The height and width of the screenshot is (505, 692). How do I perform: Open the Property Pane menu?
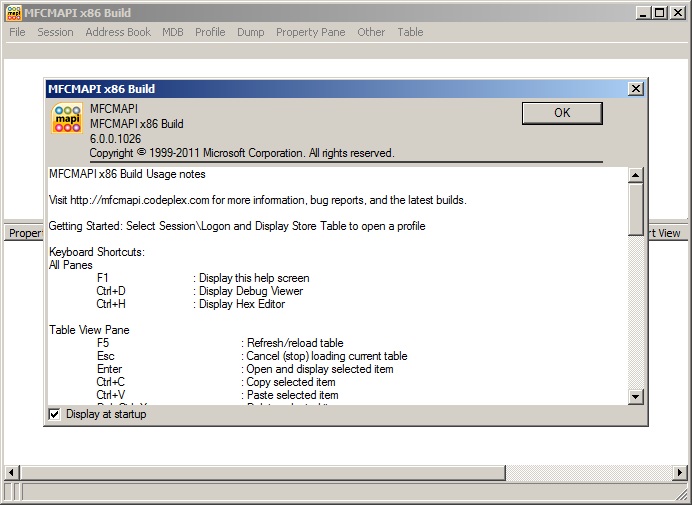310,32
